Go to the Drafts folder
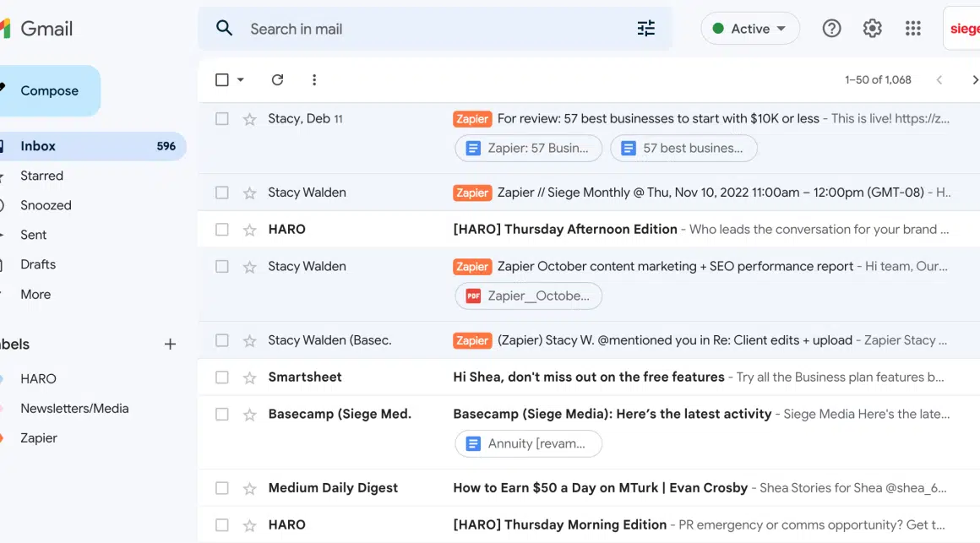 tap(38, 264)
